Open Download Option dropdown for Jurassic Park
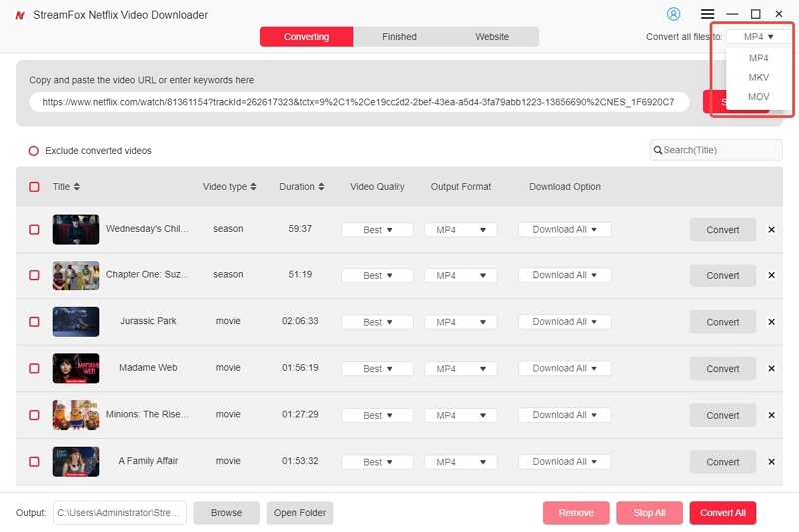 564,322
